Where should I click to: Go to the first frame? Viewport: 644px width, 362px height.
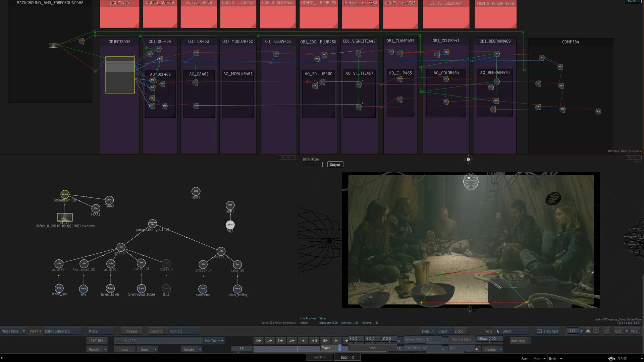pyautogui.click(x=258, y=341)
